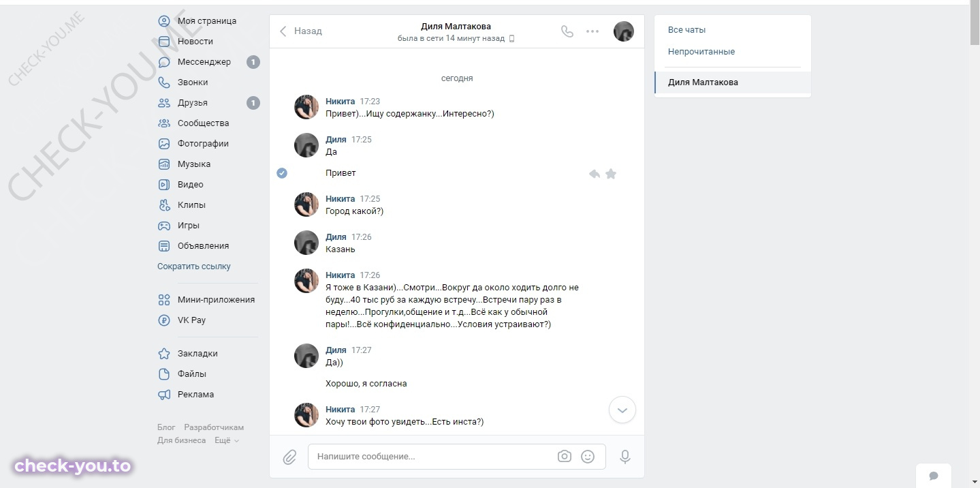980x488 pixels.
Task: Click sender name Никита at 17:26
Action: pyautogui.click(x=341, y=275)
